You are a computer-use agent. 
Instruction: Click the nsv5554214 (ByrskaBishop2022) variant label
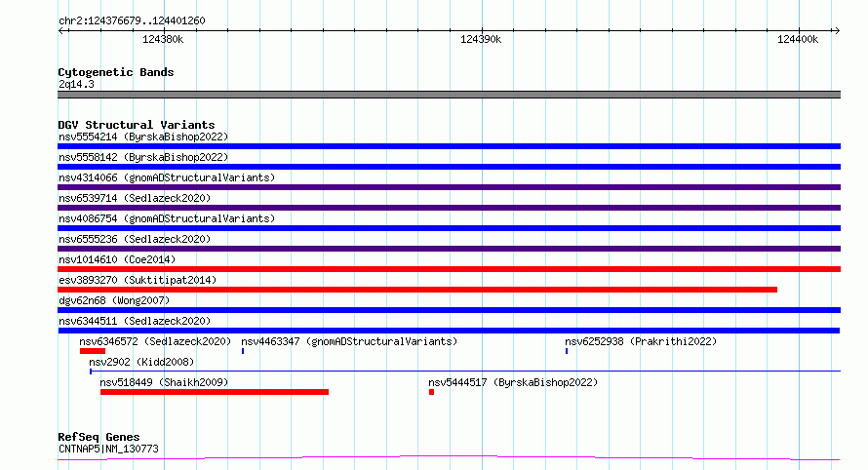click(143, 137)
